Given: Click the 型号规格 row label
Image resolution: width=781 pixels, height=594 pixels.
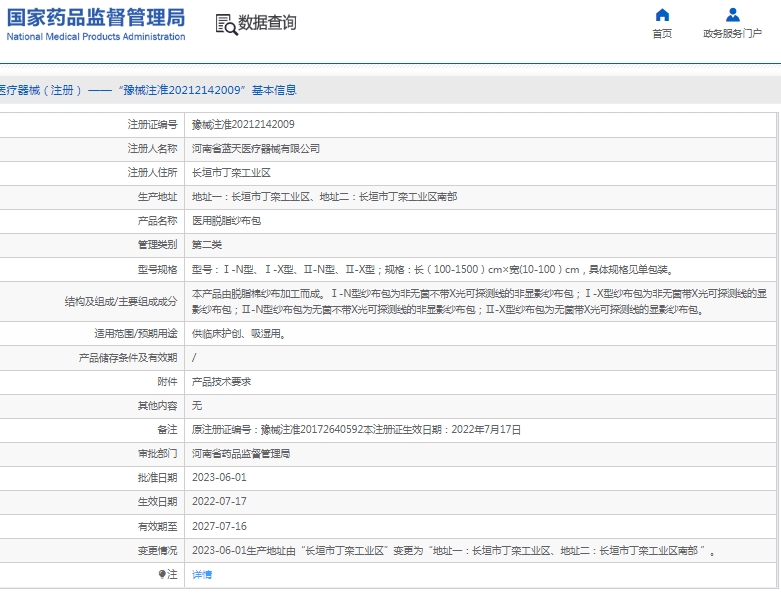Looking at the screenshot, I should [157, 269].
